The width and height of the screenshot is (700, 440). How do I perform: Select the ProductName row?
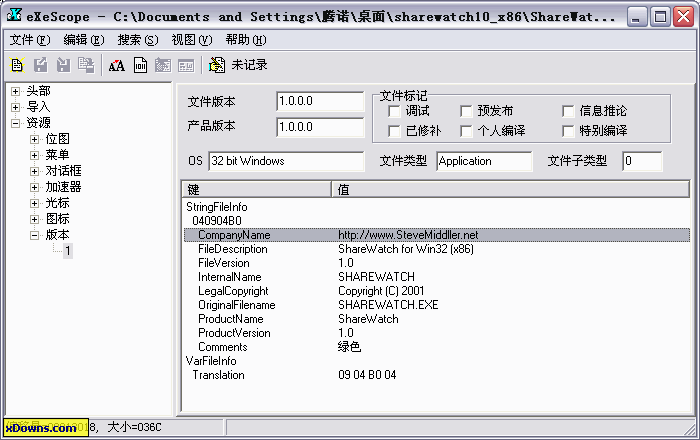[x=437, y=319]
